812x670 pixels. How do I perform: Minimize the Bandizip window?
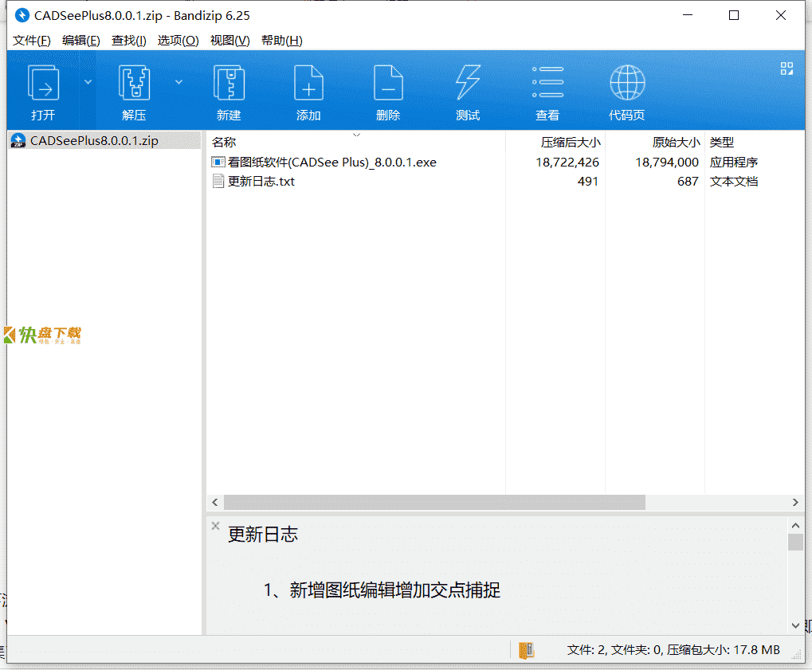(x=688, y=15)
